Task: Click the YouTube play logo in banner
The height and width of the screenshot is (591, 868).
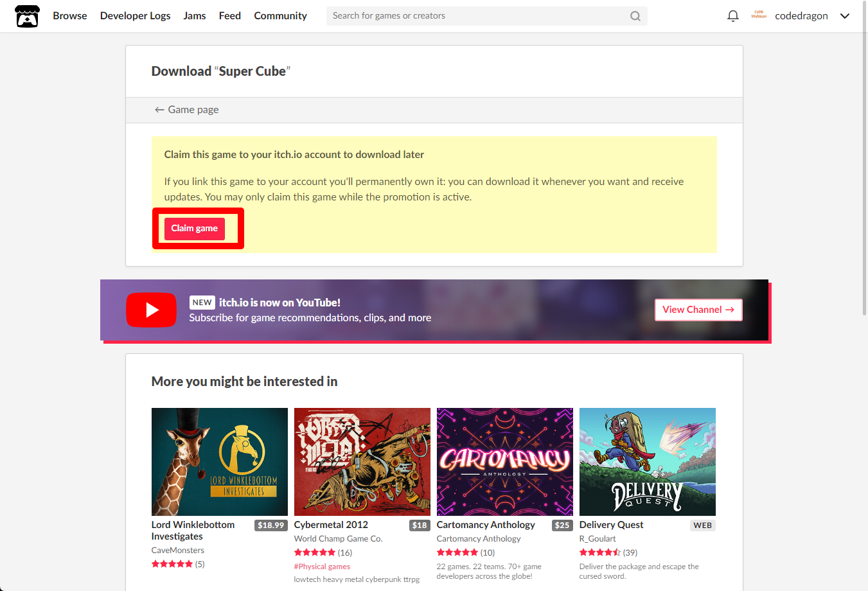Action: (151, 310)
